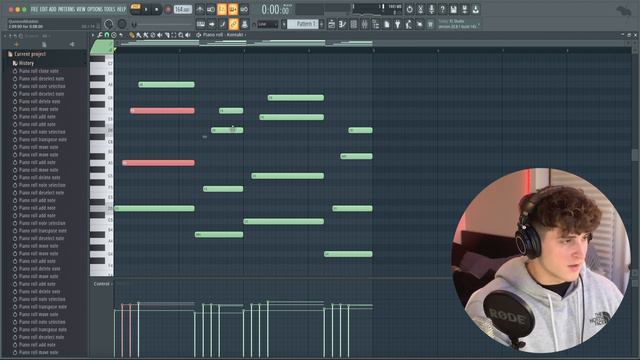Open the Edit menu
Viewport: 640px width, 360px height.
pyautogui.click(x=44, y=9)
